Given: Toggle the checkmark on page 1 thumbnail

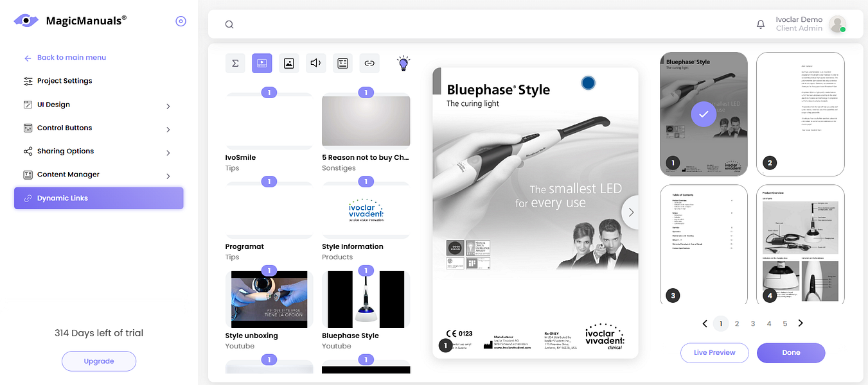Looking at the screenshot, I should point(704,114).
